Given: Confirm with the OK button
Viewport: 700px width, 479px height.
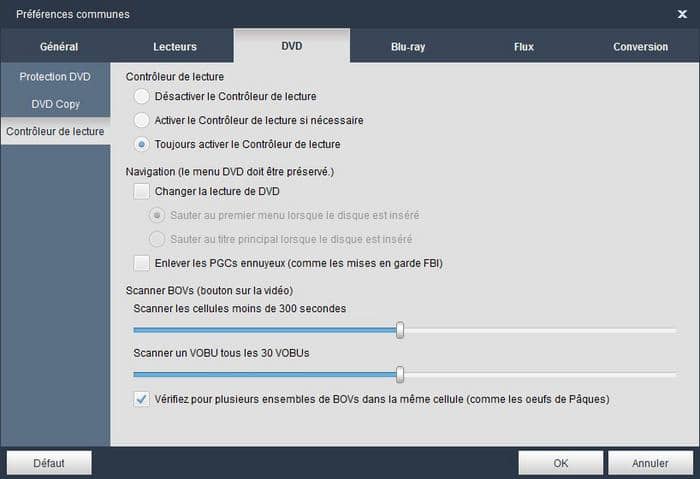Looking at the screenshot, I should (560, 463).
